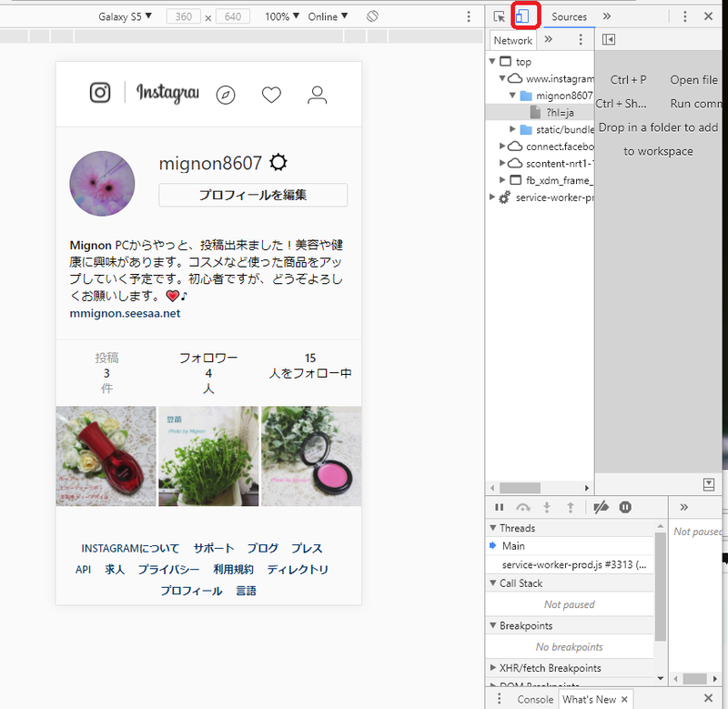Open device toolbar three-dot options menu
The image size is (728, 709).
469,16
